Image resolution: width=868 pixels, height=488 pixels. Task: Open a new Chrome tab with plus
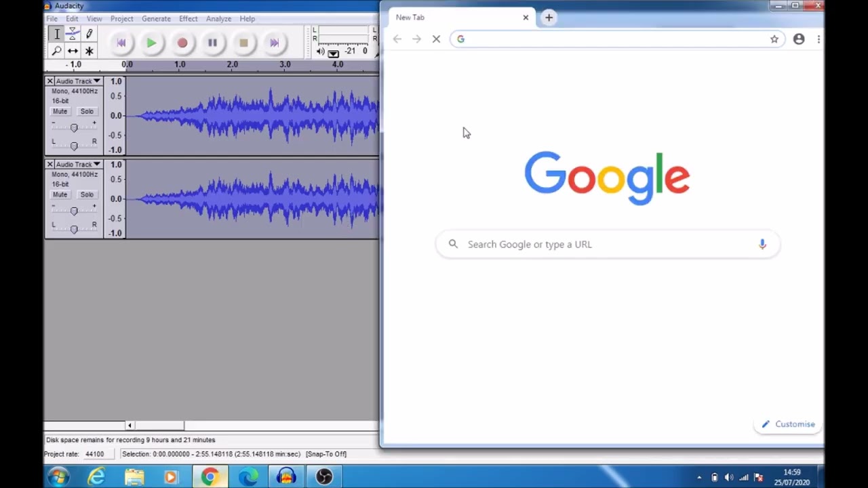549,18
